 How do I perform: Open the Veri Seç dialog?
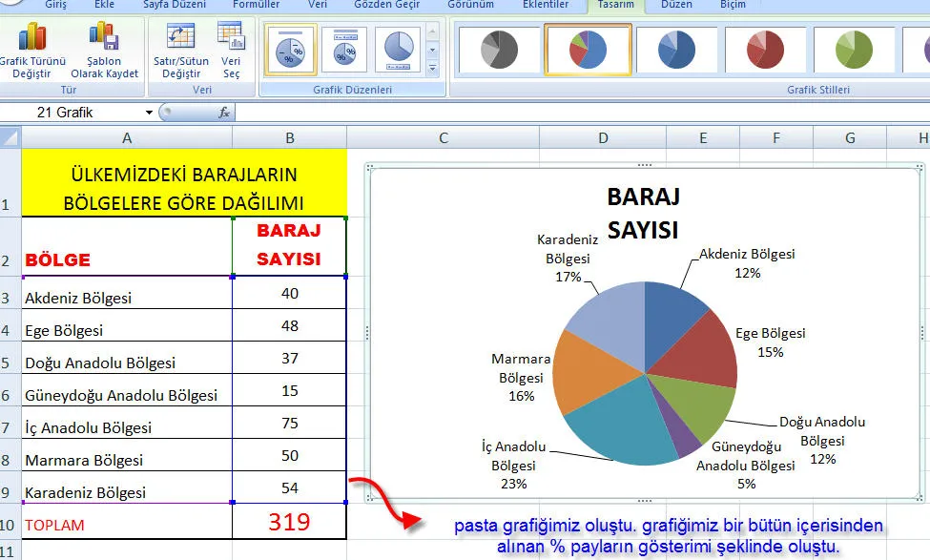tap(231, 38)
